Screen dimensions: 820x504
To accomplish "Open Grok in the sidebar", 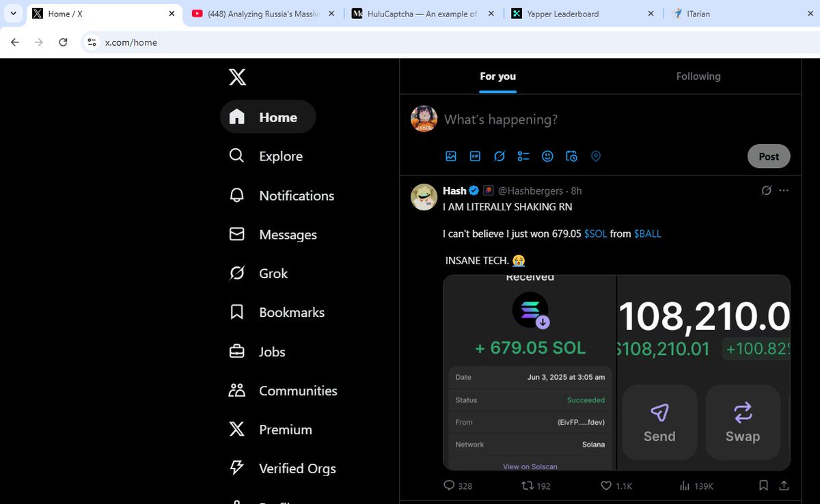I will coord(259,273).
